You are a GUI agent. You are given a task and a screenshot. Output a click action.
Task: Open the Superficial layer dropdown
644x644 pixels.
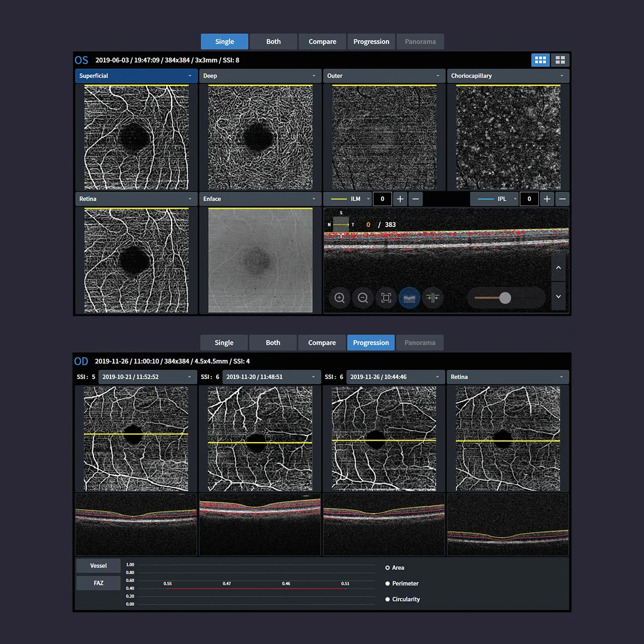tap(136, 76)
